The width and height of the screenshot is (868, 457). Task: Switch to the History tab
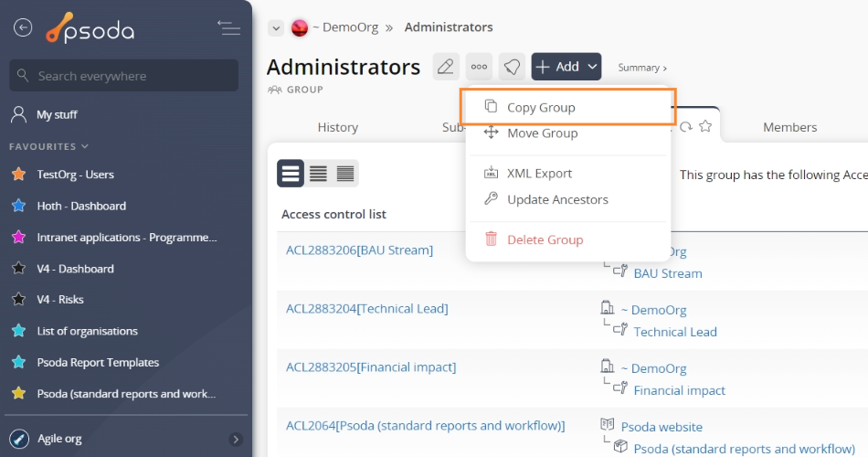pos(338,127)
